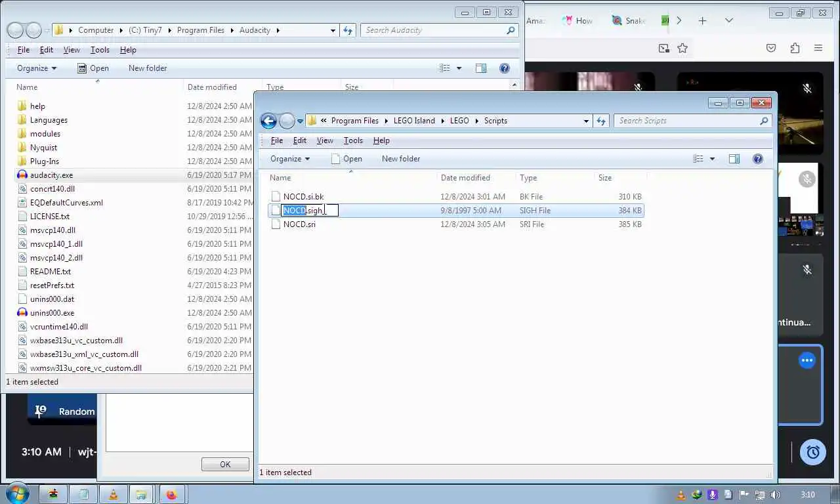Switch to Windows Explorer taskbar button

pyautogui.click(x=140, y=495)
